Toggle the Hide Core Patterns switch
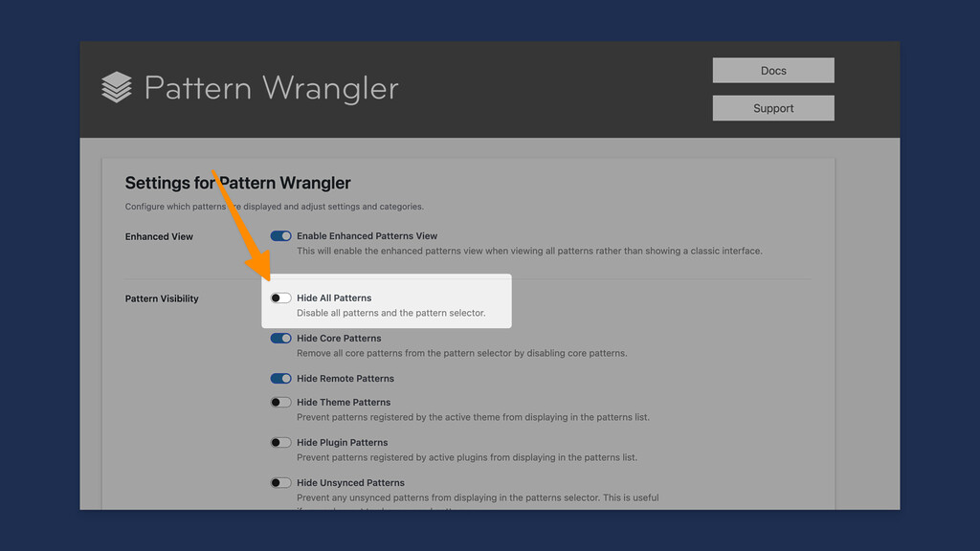Viewport: 980px width, 551px height. (280, 338)
